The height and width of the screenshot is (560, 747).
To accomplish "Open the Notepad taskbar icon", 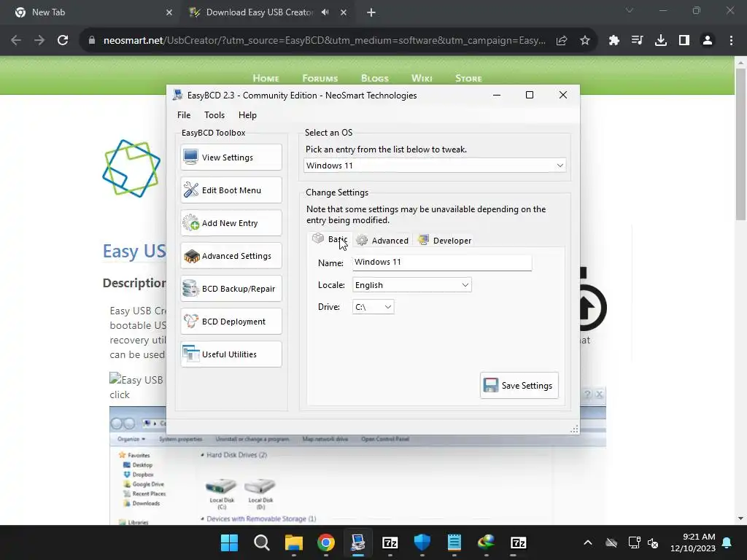I will click(x=454, y=542).
